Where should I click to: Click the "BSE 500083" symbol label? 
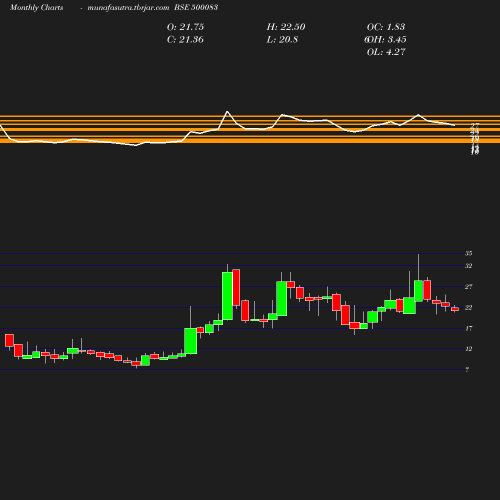coord(196,7)
